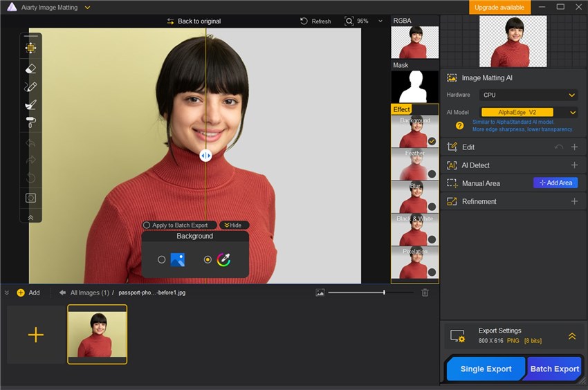588x390 pixels.
Task: Click the Refresh button
Action: pyautogui.click(x=315, y=21)
